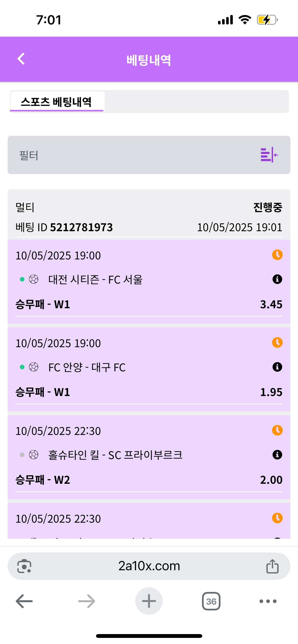Tap the back arrow in purple header

click(21, 59)
